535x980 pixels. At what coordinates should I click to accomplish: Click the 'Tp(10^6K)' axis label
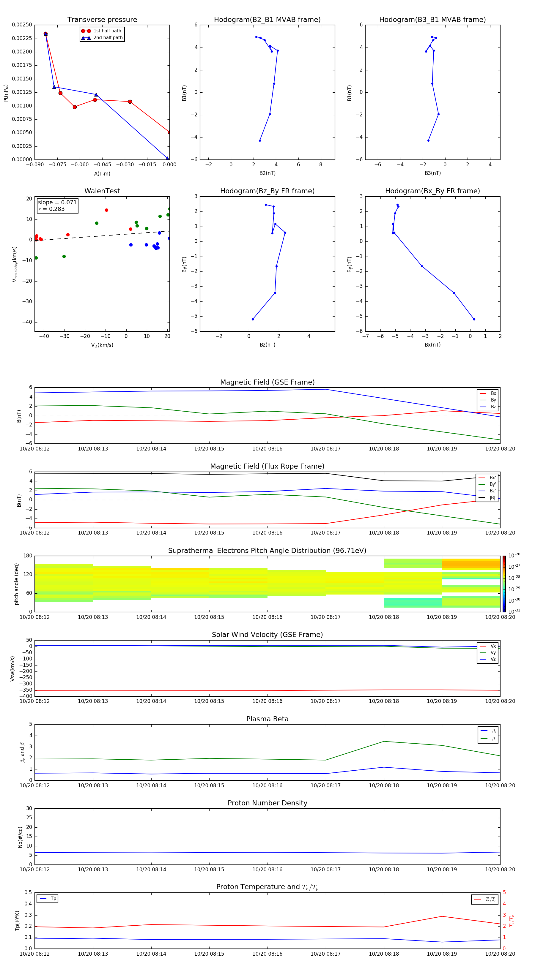(x=17, y=921)
